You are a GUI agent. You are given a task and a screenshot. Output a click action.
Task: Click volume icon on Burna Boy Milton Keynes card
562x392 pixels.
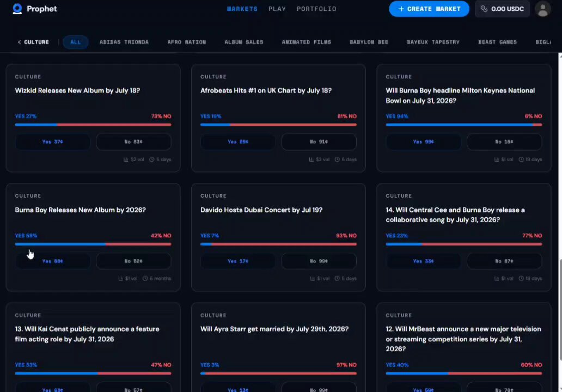(x=497, y=160)
